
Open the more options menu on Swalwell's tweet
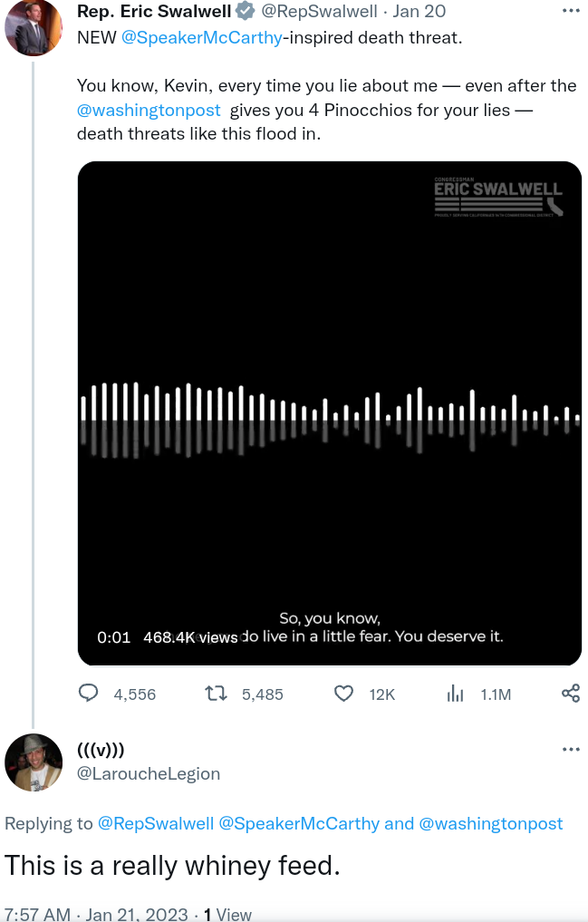[x=571, y=11]
